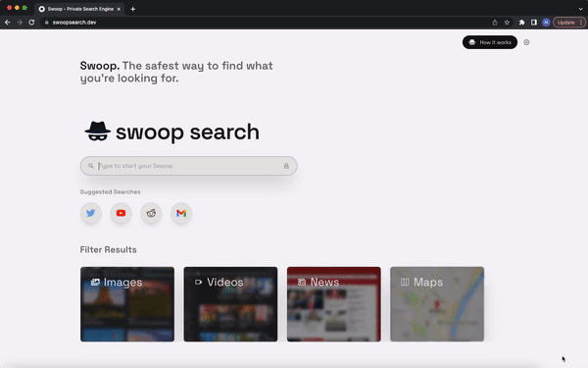Click the How it works button

pyautogui.click(x=490, y=42)
